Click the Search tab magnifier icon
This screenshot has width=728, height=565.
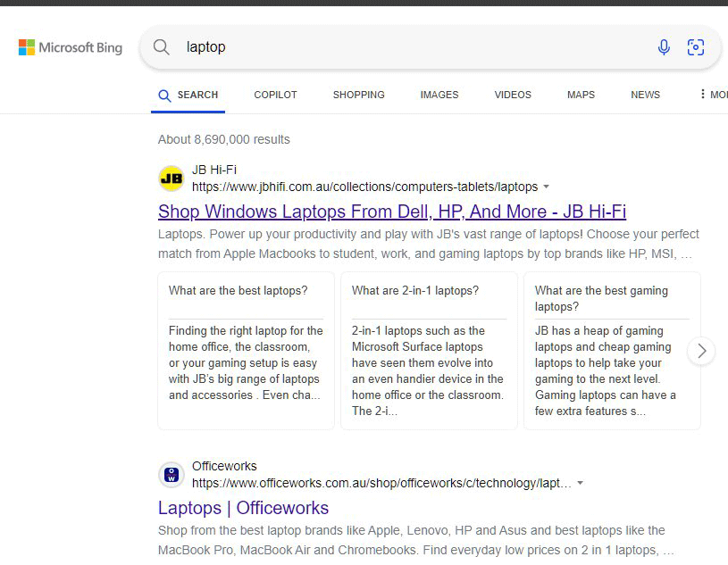click(x=164, y=96)
